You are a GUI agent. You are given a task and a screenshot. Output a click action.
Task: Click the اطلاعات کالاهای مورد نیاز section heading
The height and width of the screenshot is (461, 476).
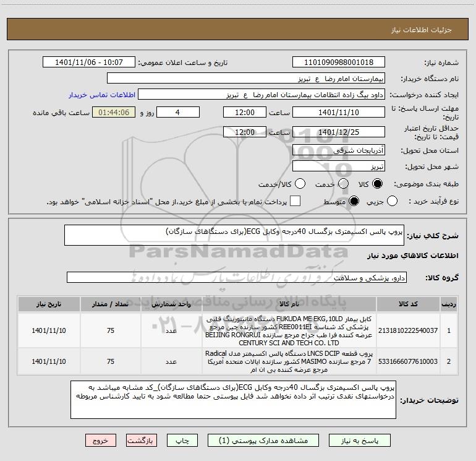(413, 256)
